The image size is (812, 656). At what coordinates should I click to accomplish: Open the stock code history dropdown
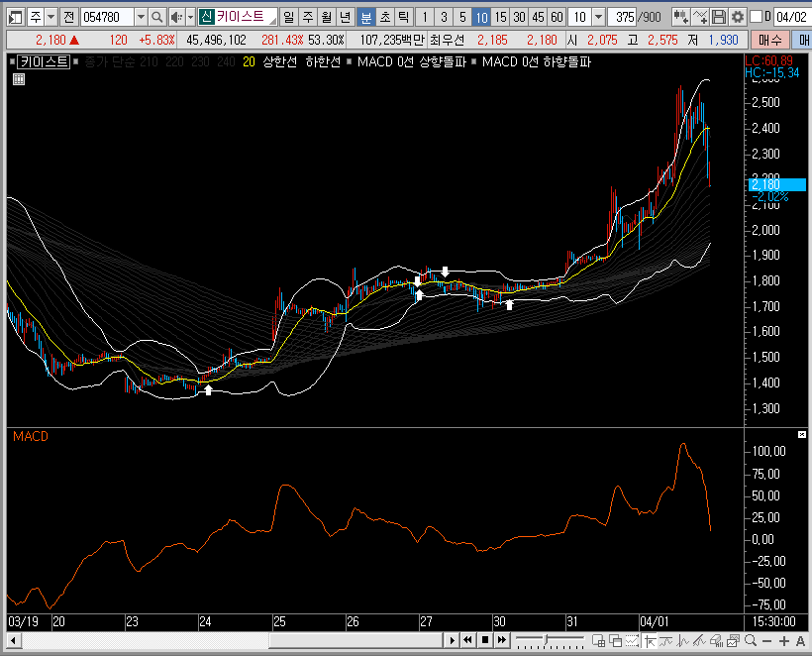click(141, 17)
